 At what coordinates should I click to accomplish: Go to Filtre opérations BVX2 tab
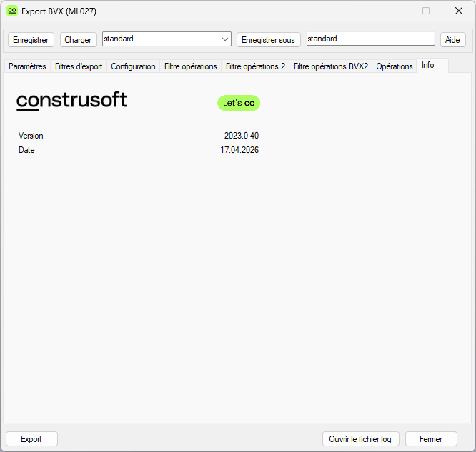click(331, 66)
